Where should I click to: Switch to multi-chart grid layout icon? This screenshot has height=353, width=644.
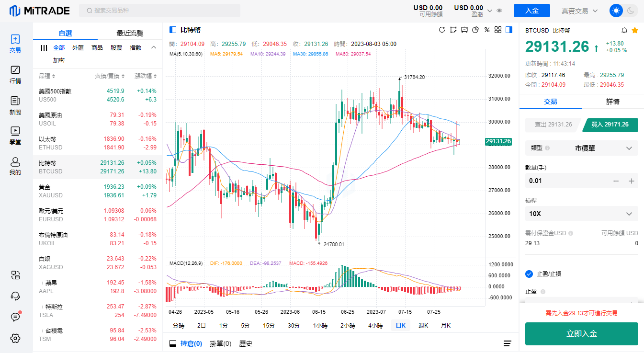(498, 30)
